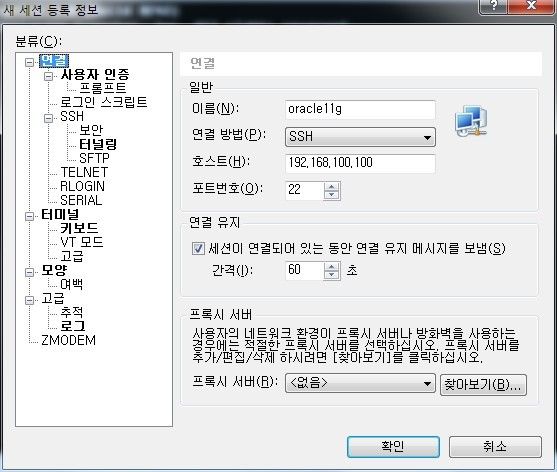Select 고급 under 터미널 in tree
557x472 pixels.
[x=72, y=256]
